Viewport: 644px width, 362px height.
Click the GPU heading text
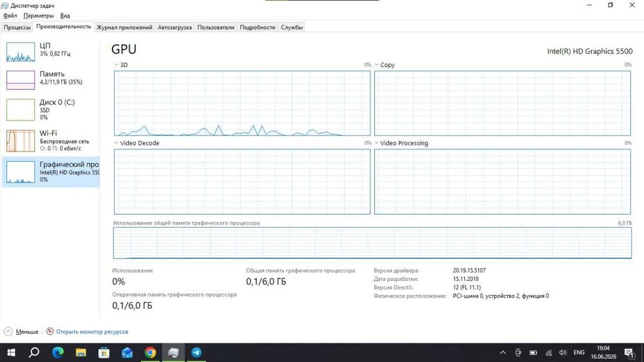[x=124, y=50]
